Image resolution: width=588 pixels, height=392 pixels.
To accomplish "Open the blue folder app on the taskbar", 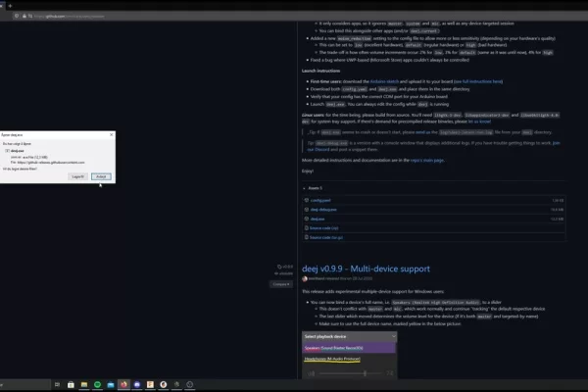I will 111,384.
